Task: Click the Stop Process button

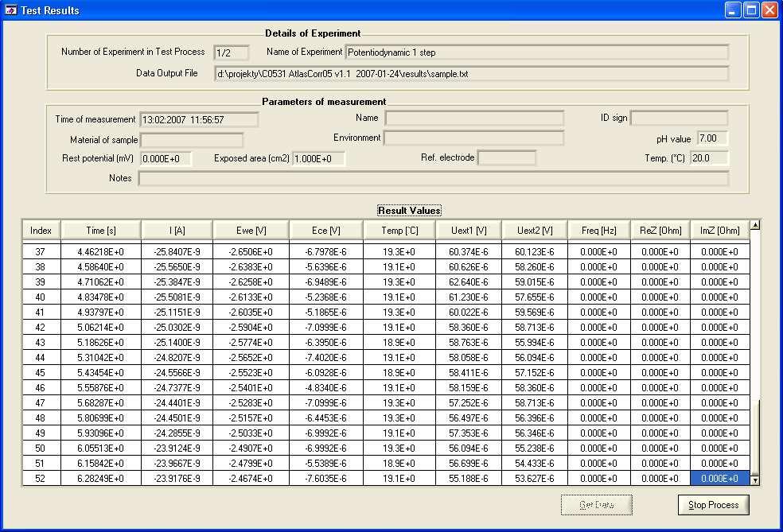Action: pyautogui.click(x=713, y=504)
